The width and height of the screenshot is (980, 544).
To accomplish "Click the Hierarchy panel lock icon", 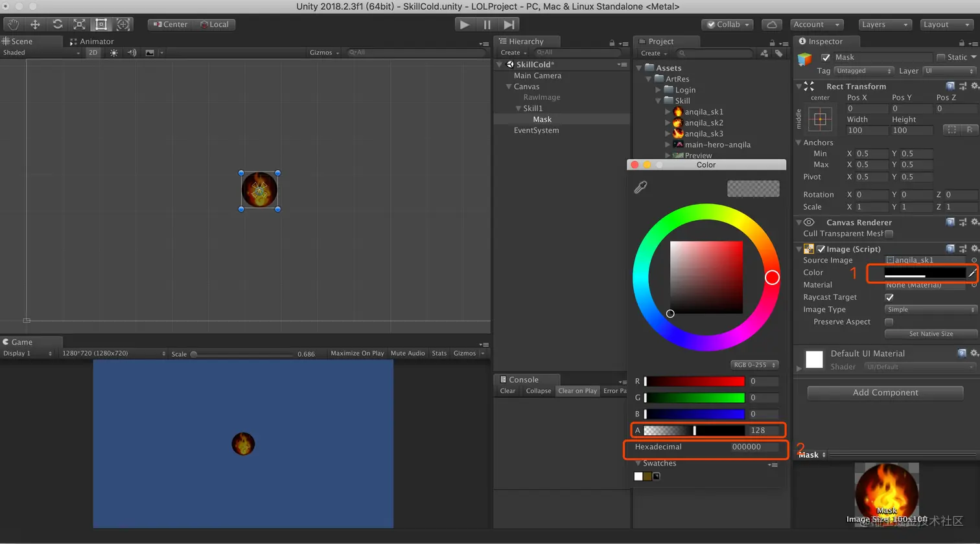I will [611, 43].
